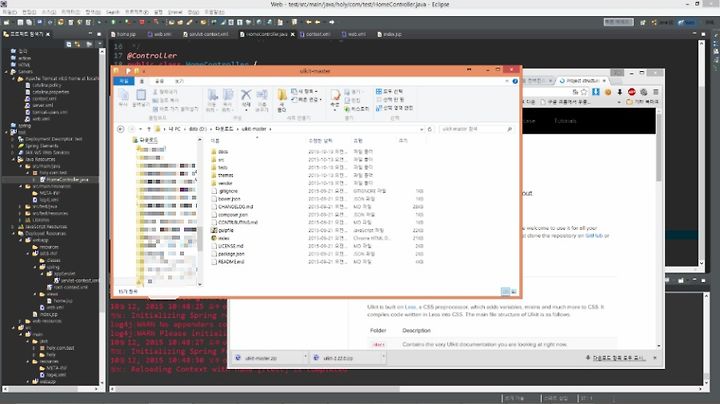Open the easy access dropdown in Explorer ribbon
This screenshot has width=720, height=404.
pyautogui.click(x=306, y=100)
